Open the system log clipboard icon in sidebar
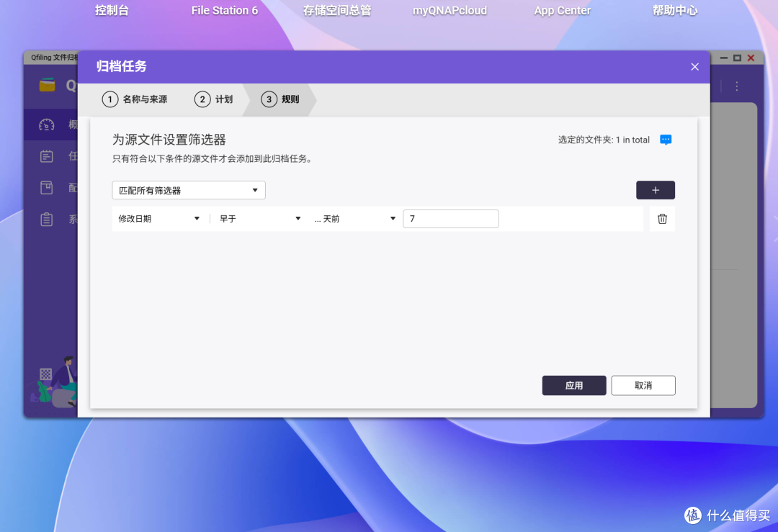The image size is (778, 532). (x=47, y=219)
